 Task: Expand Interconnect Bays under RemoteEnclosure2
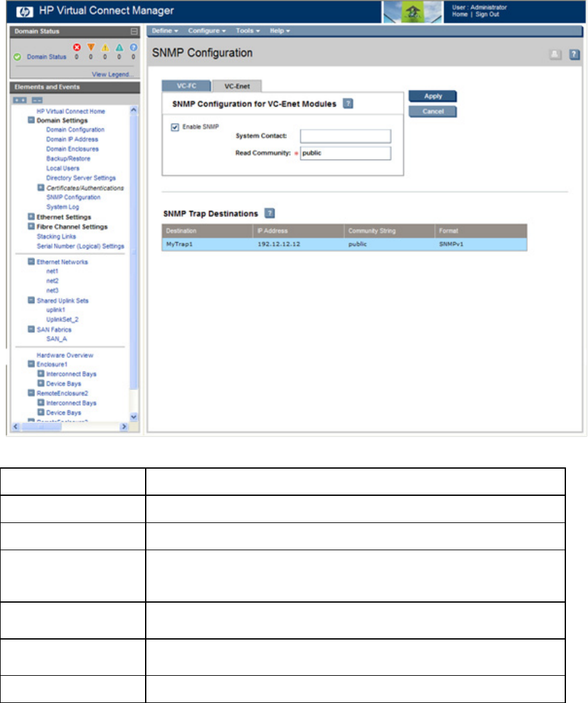tap(41, 403)
